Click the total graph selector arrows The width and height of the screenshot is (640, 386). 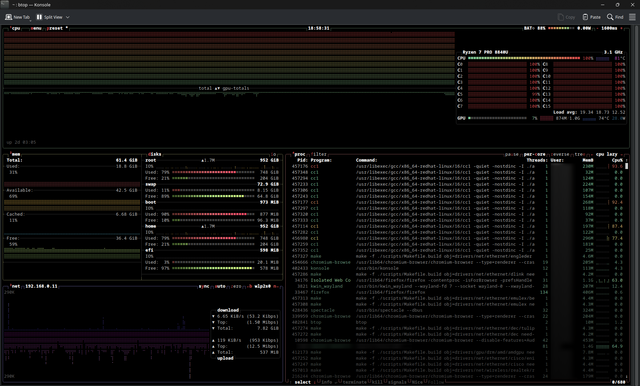[x=218, y=88]
